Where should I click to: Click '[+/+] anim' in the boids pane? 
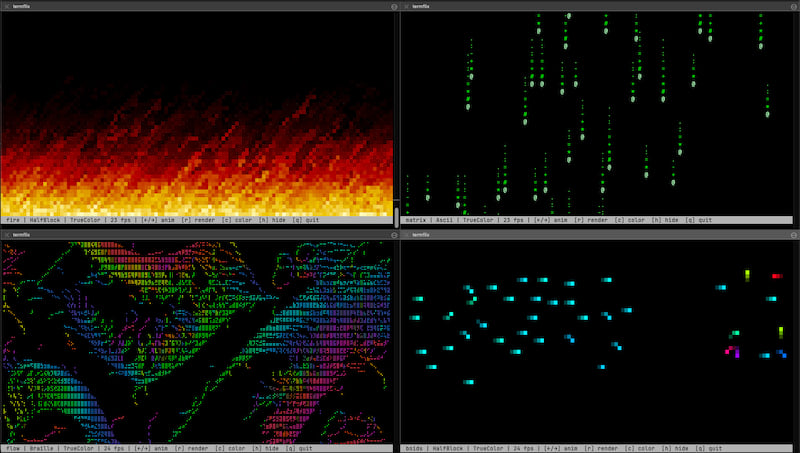tap(561, 449)
